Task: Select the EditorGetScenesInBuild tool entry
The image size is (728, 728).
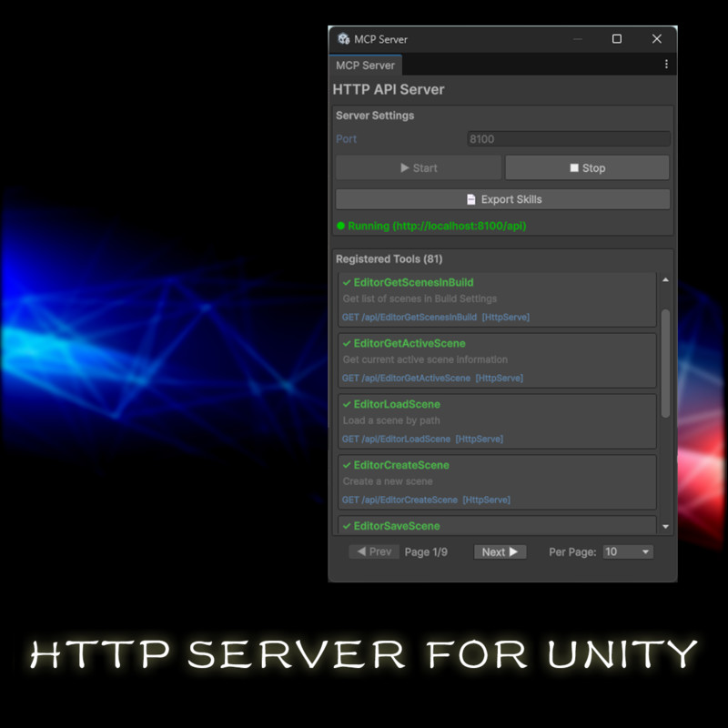Action: tap(497, 299)
